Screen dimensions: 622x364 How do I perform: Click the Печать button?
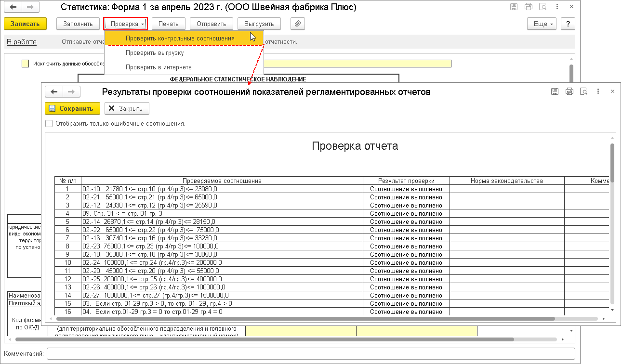point(169,24)
